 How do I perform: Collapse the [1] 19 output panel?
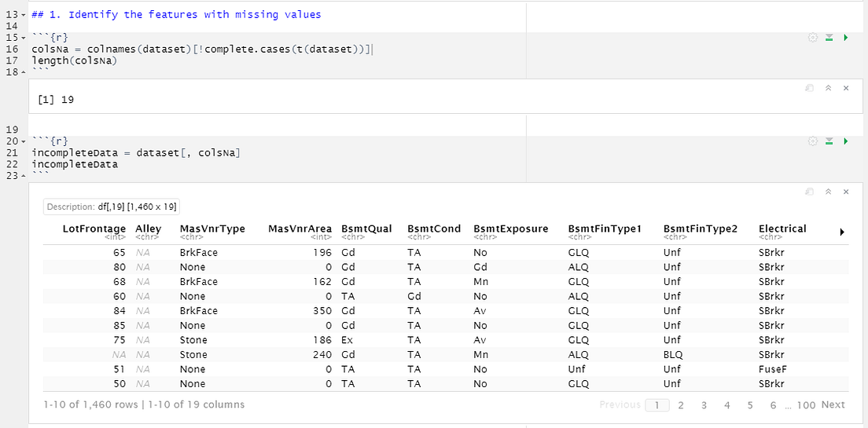point(829,88)
